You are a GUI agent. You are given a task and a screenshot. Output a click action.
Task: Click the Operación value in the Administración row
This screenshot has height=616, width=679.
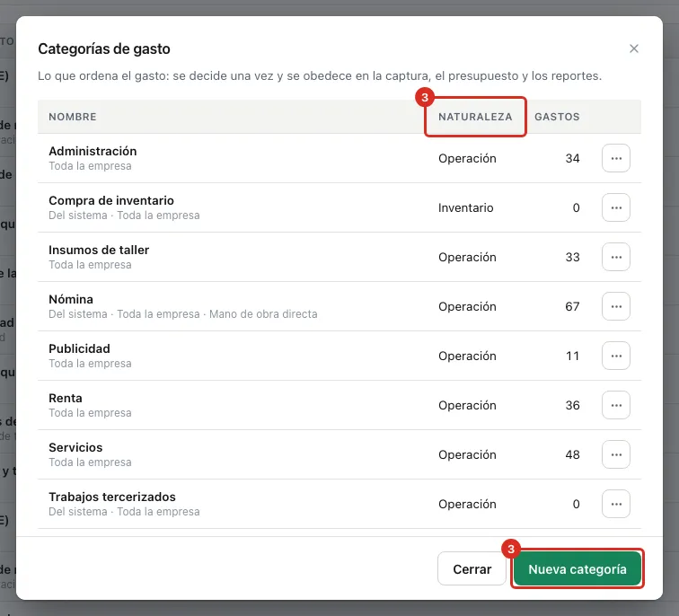coord(467,158)
